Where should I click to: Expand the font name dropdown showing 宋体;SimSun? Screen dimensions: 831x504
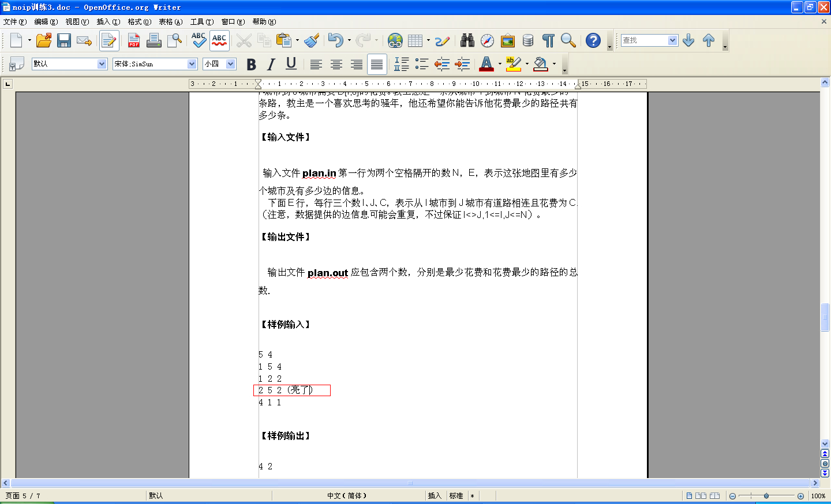(192, 64)
